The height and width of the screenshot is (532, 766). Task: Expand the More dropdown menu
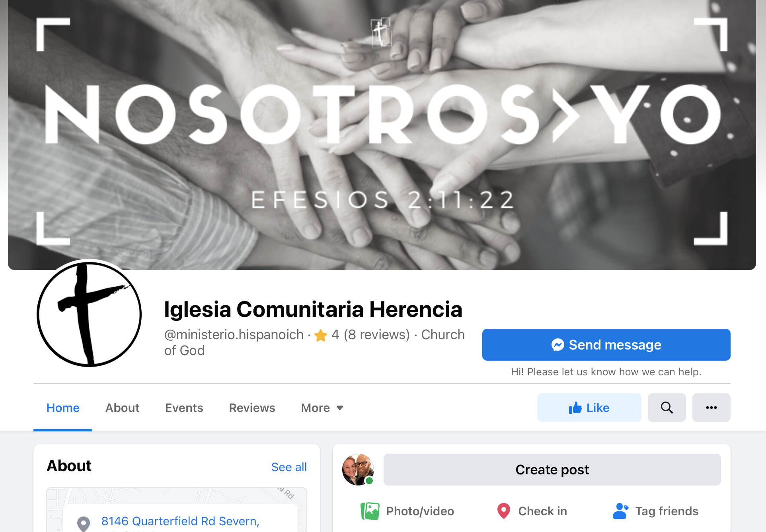pos(322,408)
